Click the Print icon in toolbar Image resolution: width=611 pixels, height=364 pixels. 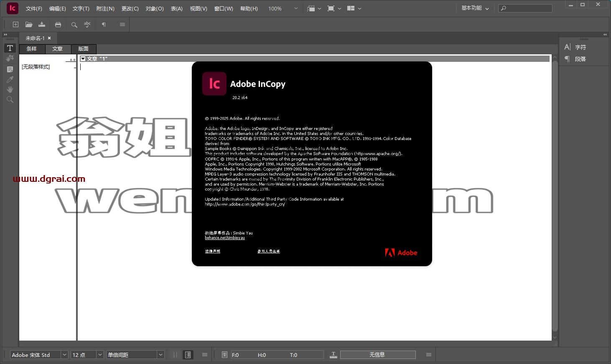pos(58,25)
